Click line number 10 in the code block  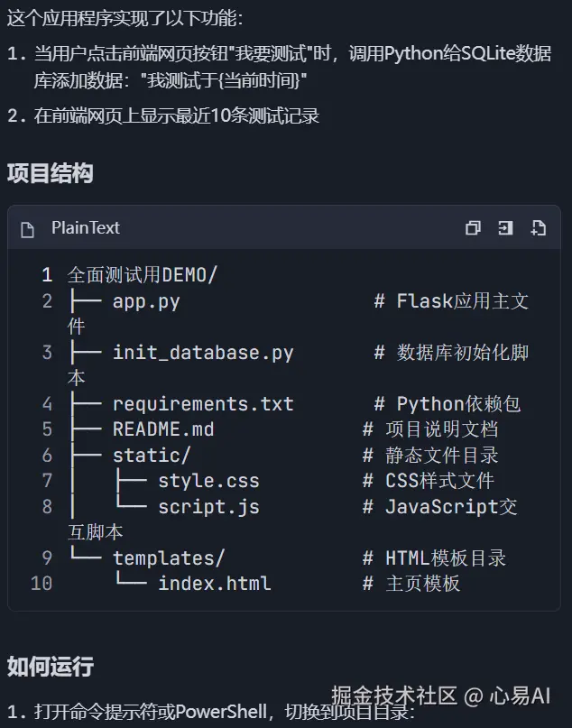point(41,583)
